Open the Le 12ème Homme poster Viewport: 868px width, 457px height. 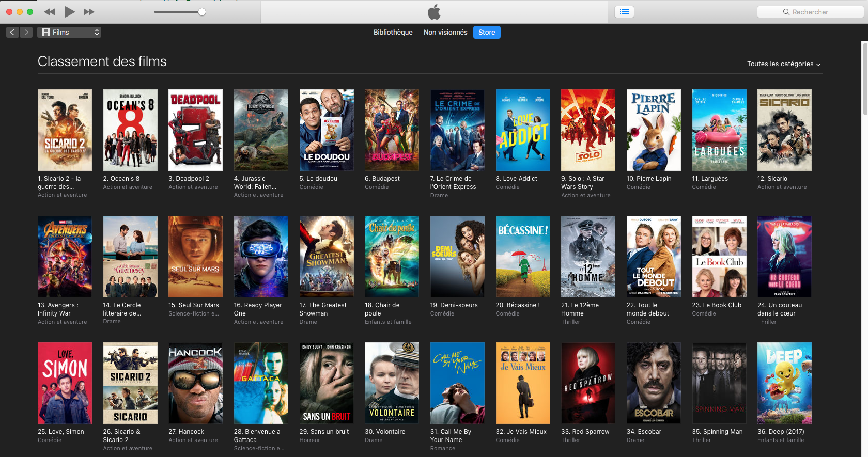588,257
